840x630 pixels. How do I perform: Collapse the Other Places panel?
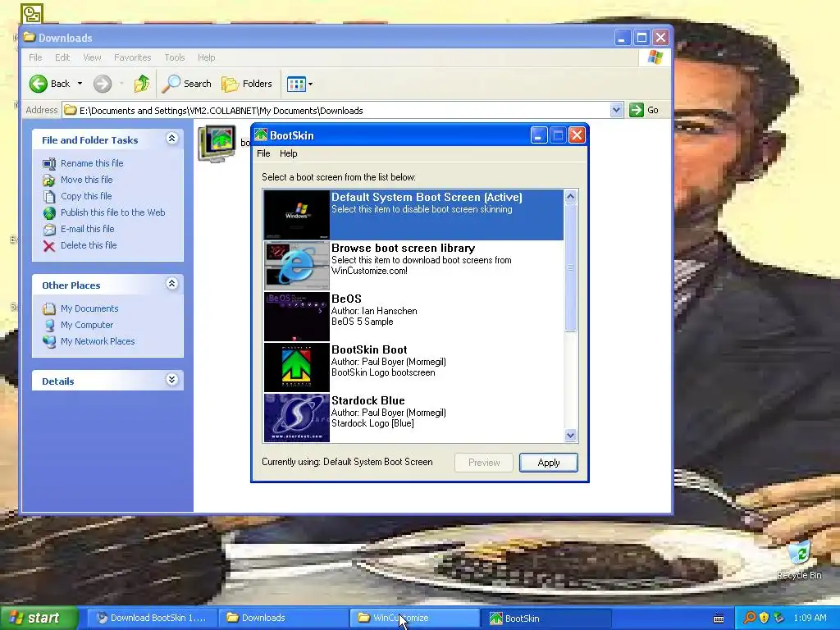coord(171,284)
